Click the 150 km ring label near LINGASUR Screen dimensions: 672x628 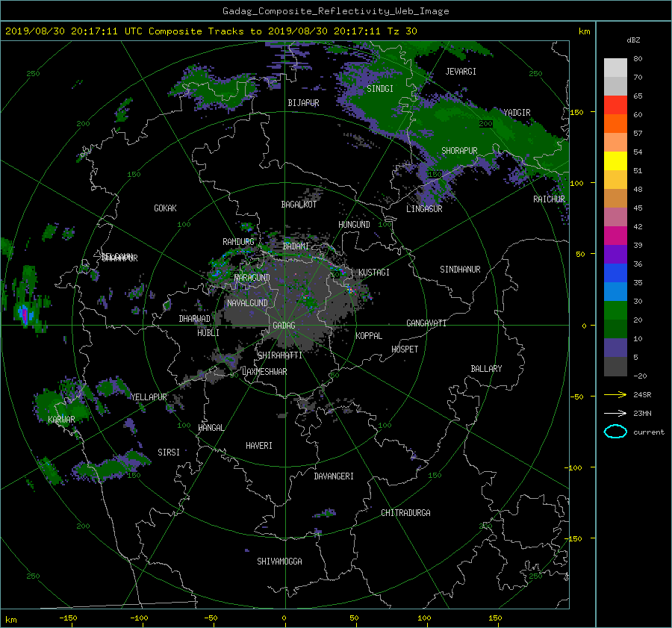(x=435, y=175)
